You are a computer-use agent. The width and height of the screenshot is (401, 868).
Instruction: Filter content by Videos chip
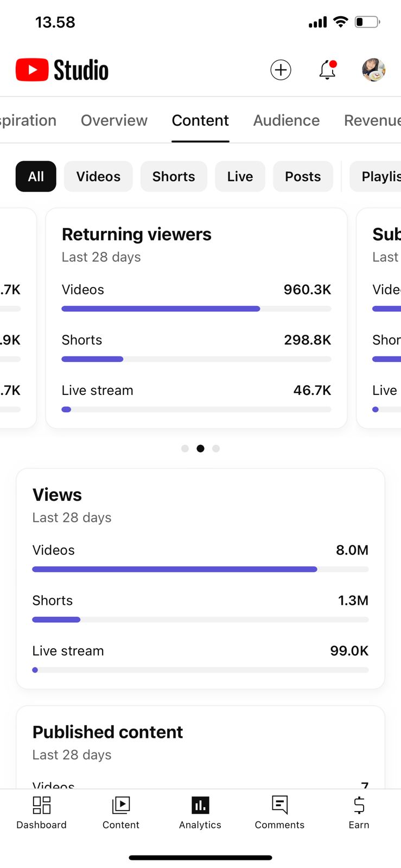98,176
